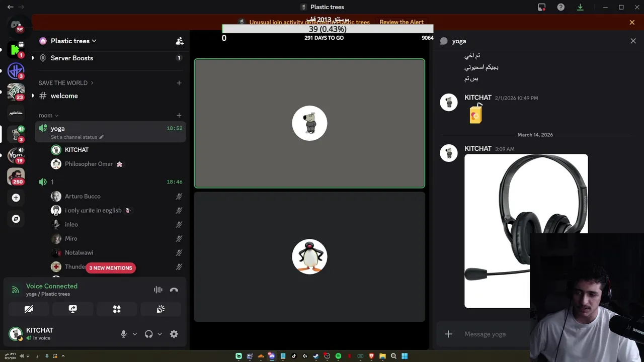Viewport: 644px width, 362px height.
Task: Open the headset image attachment
Action: [x=526, y=231]
